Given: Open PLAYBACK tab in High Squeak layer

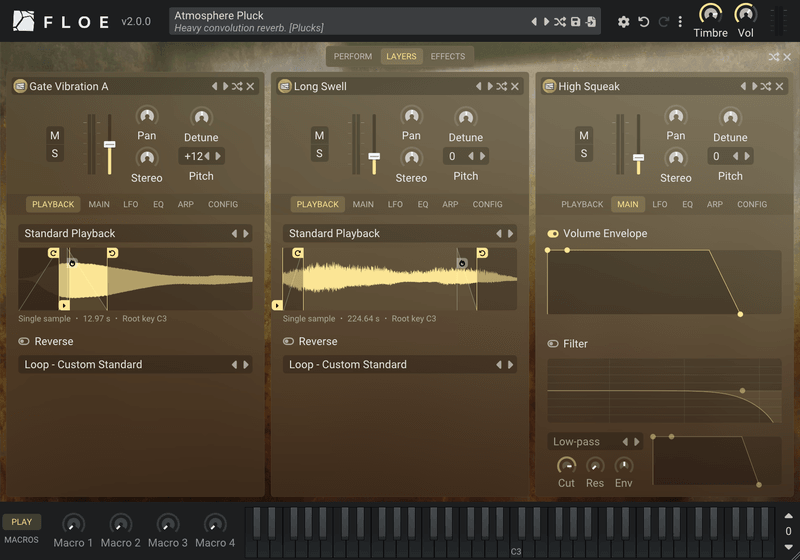Looking at the screenshot, I should tap(582, 204).
